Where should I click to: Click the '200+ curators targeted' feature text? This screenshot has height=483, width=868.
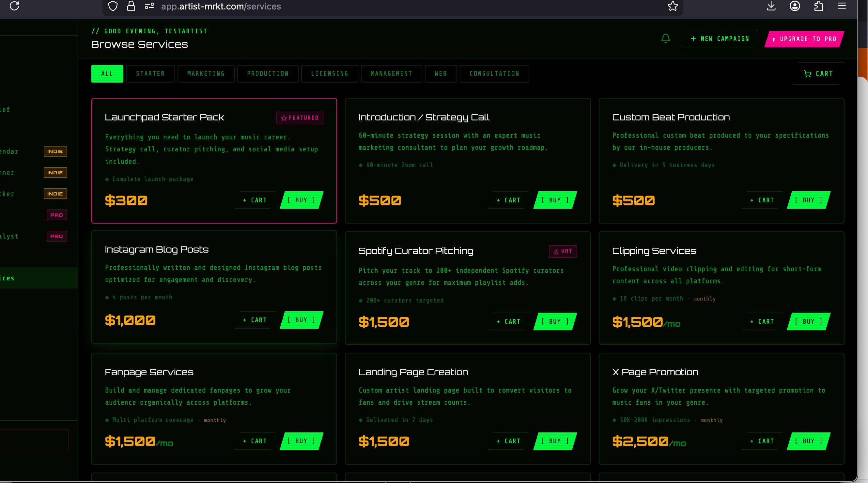(405, 301)
